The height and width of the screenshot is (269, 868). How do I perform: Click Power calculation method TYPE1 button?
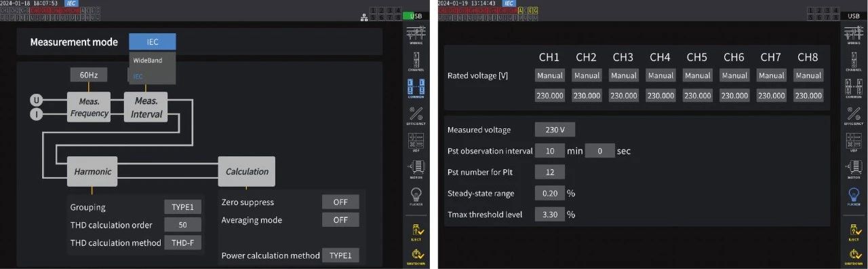click(340, 255)
